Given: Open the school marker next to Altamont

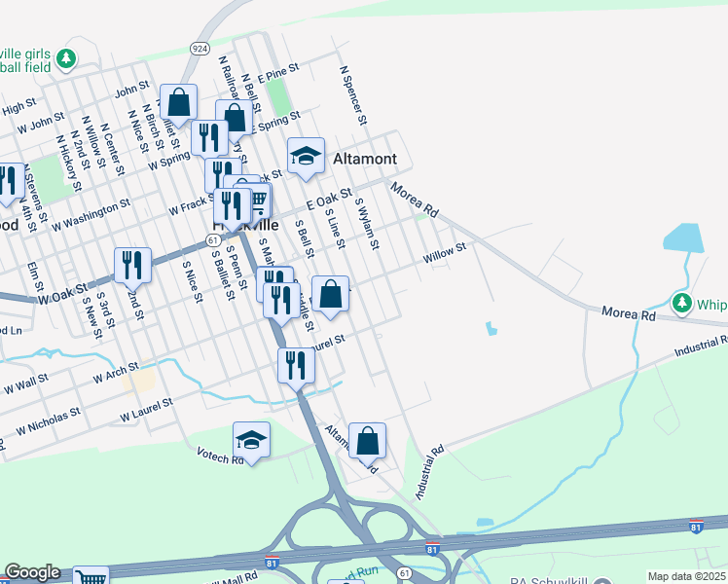Looking at the screenshot, I should tap(306, 159).
